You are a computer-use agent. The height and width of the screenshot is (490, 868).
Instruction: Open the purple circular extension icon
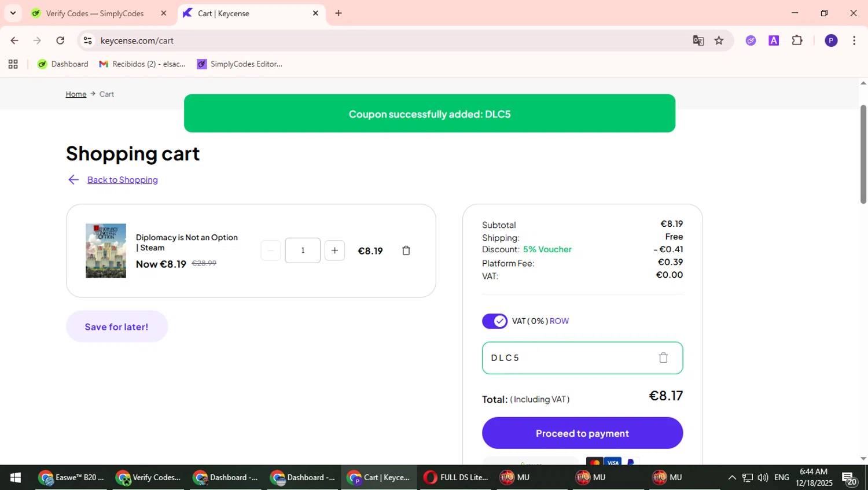point(751,40)
